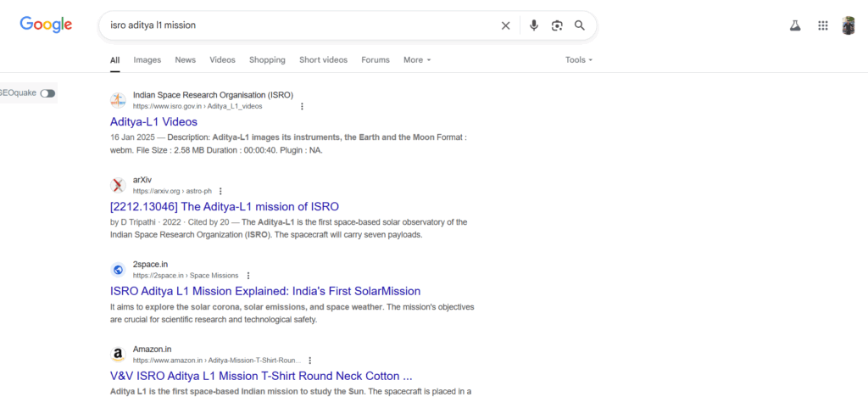Click Indian Space Research Organisation (ISRO) site name

[x=213, y=95]
